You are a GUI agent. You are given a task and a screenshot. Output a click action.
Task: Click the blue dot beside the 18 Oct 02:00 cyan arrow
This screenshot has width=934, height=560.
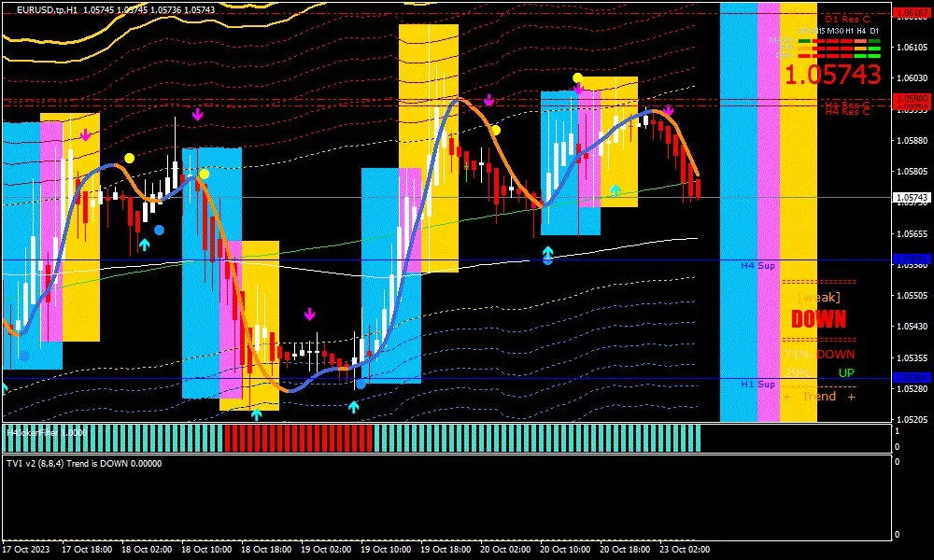[x=159, y=230]
